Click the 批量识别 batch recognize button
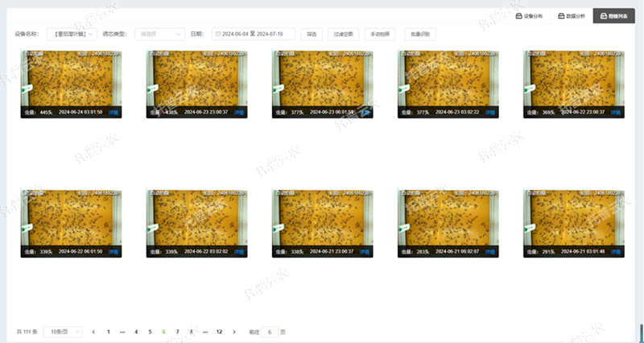The height and width of the screenshot is (343, 644). click(420, 34)
